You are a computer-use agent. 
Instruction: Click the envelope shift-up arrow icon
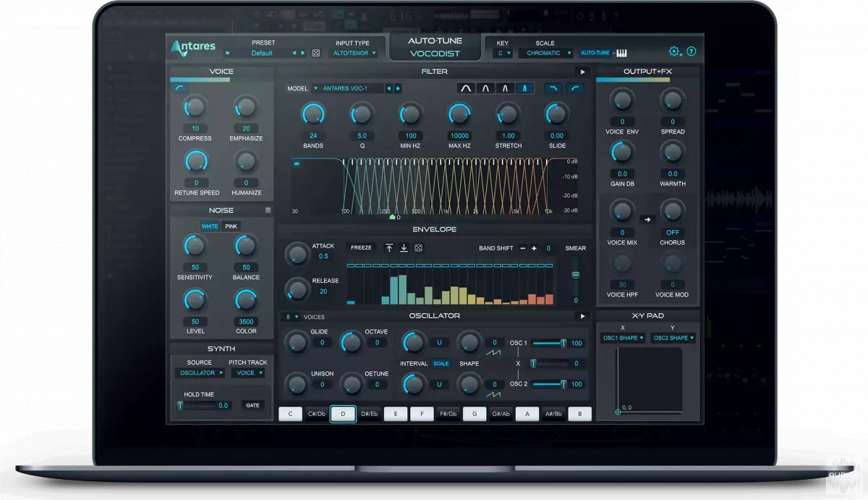(389, 248)
